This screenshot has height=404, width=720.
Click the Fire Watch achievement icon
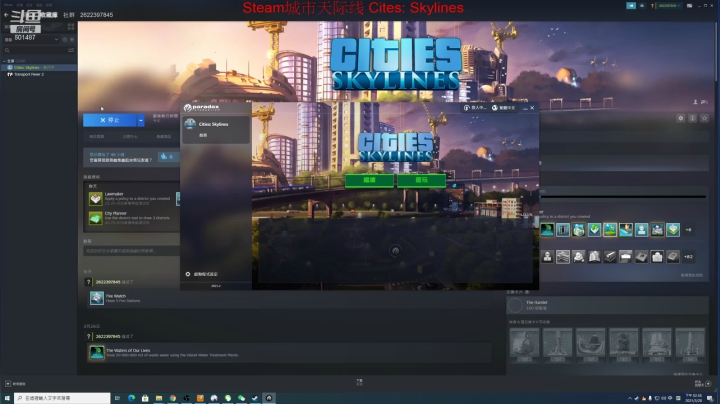pyautogui.click(x=96, y=298)
